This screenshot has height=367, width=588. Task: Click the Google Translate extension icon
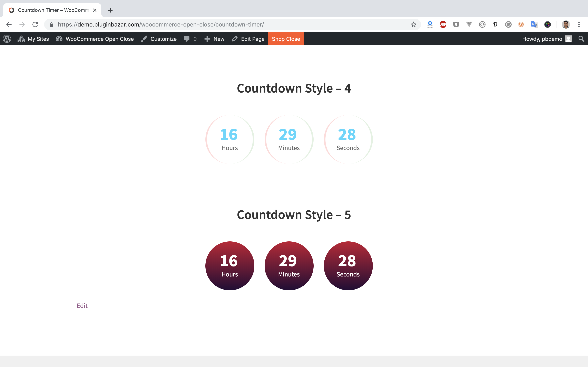pyautogui.click(x=534, y=24)
